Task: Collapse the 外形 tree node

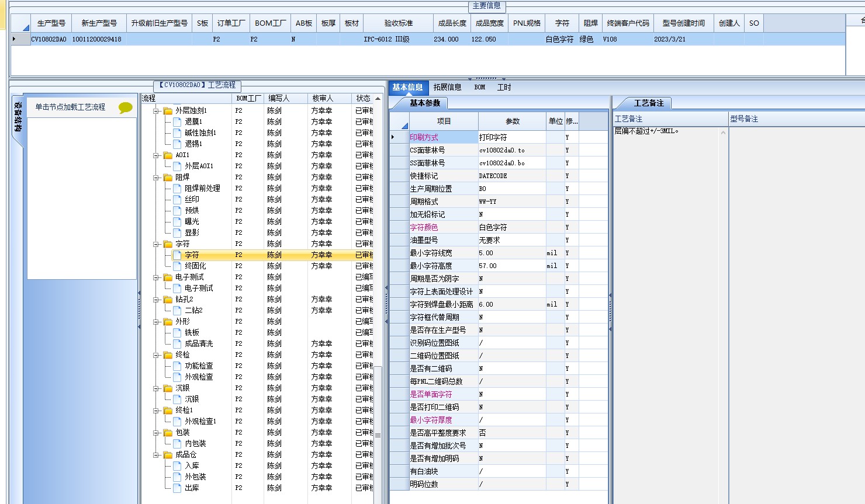Action: pos(156,321)
